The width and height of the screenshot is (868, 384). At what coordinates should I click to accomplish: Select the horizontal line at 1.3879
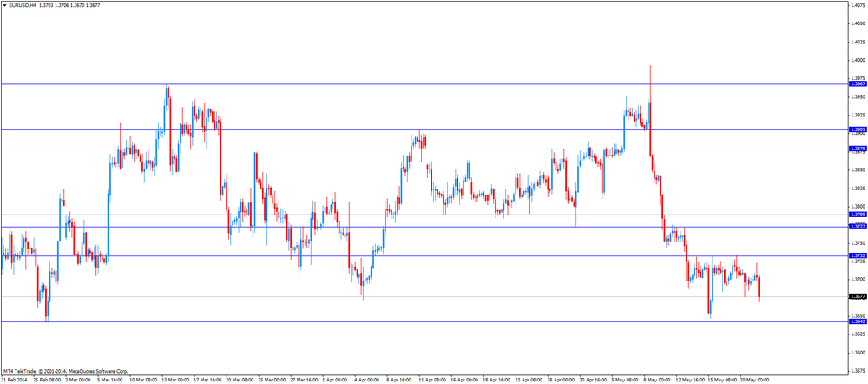[424, 149]
